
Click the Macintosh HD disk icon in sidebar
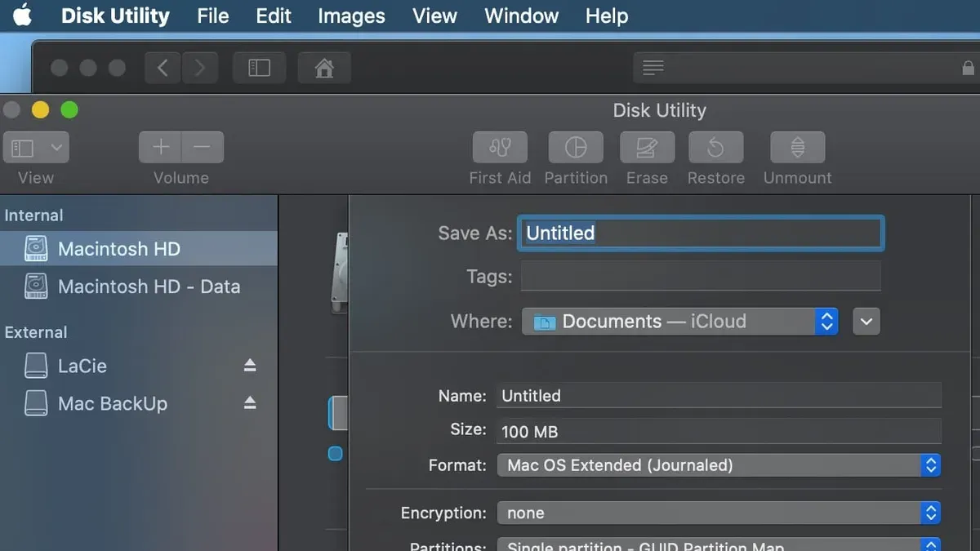[x=36, y=249]
